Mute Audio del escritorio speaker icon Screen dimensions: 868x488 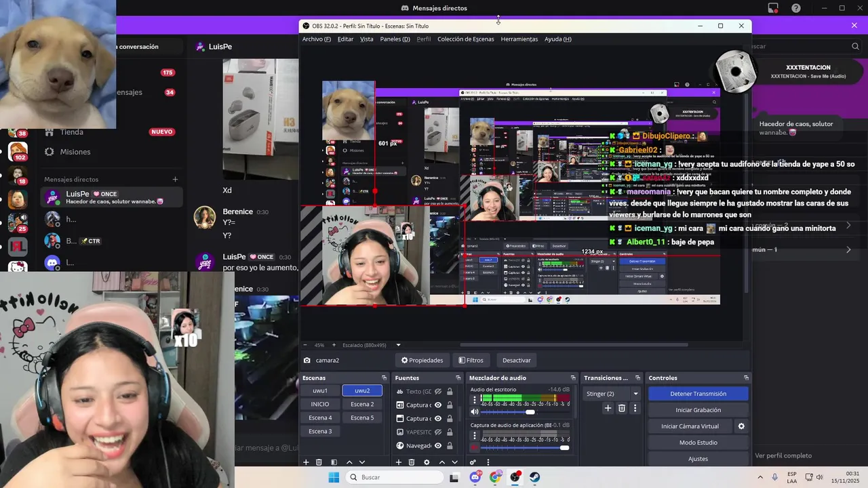[475, 412]
